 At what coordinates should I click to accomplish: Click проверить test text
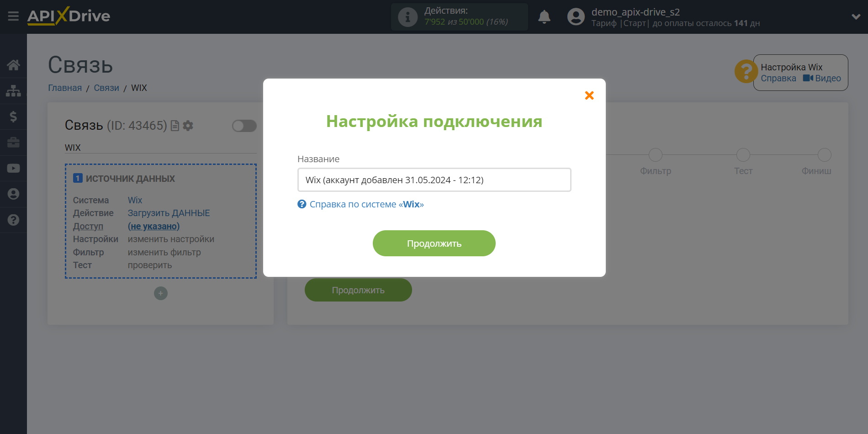click(x=150, y=265)
